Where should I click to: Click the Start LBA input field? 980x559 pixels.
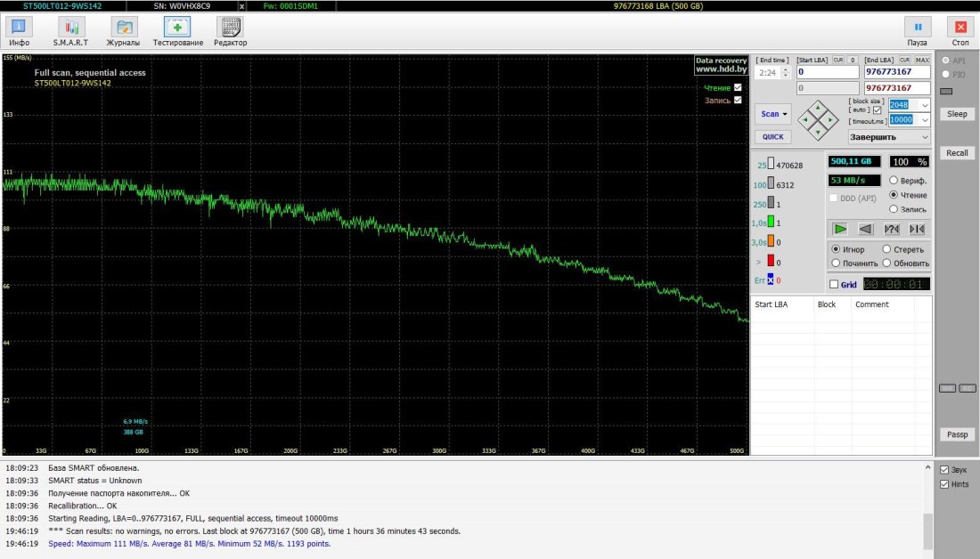tap(828, 72)
